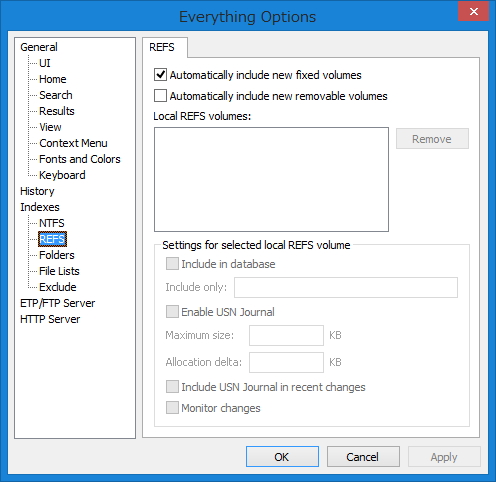Open Fonts and Colors settings
Image resolution: width=496 pixels, height=482 pixels.
coord(80,159)
